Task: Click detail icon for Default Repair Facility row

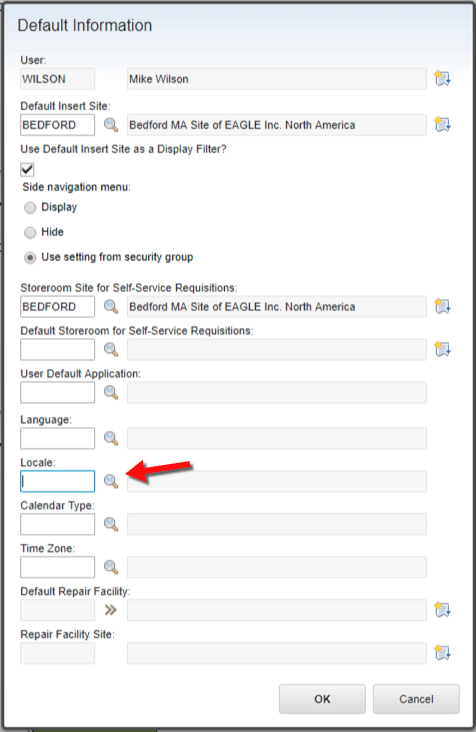Action: (442, 609)
